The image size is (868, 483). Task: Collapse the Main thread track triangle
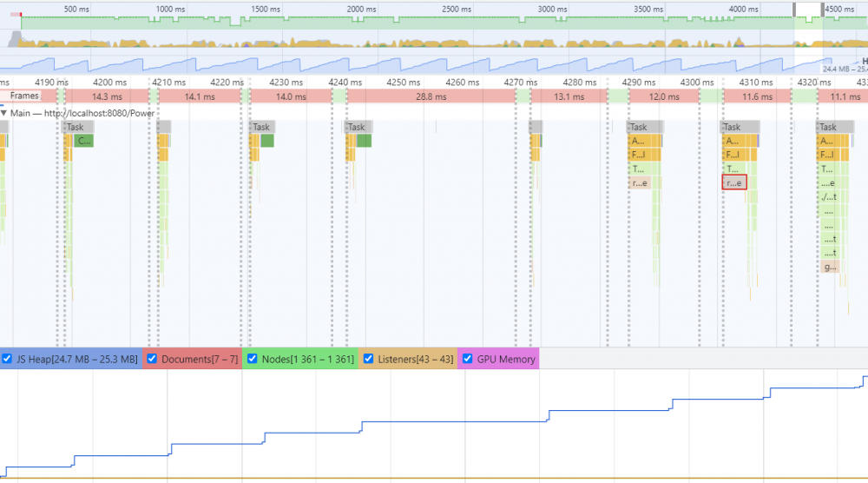(3, 113)
